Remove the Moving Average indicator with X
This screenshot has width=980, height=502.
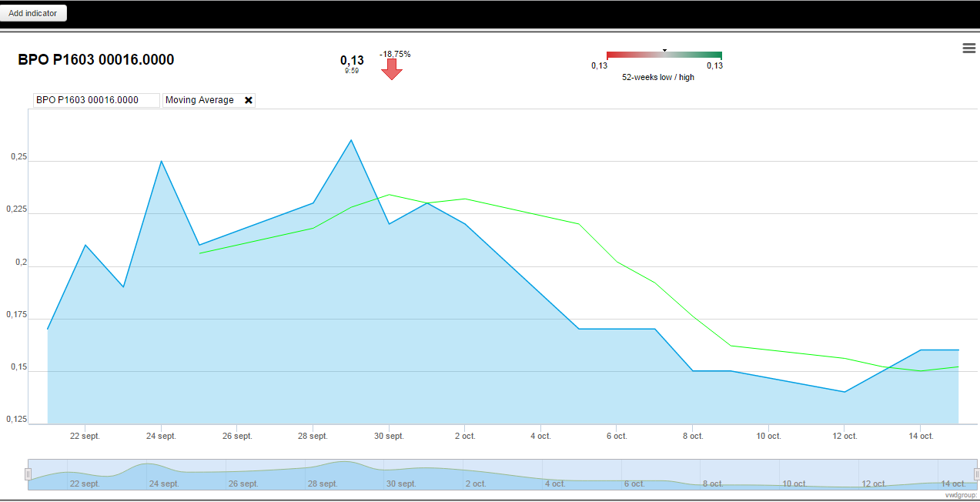249,100
